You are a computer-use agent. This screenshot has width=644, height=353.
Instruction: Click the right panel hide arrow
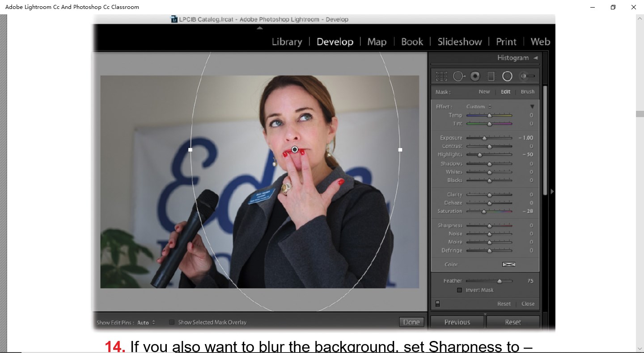tap(552, 191)
